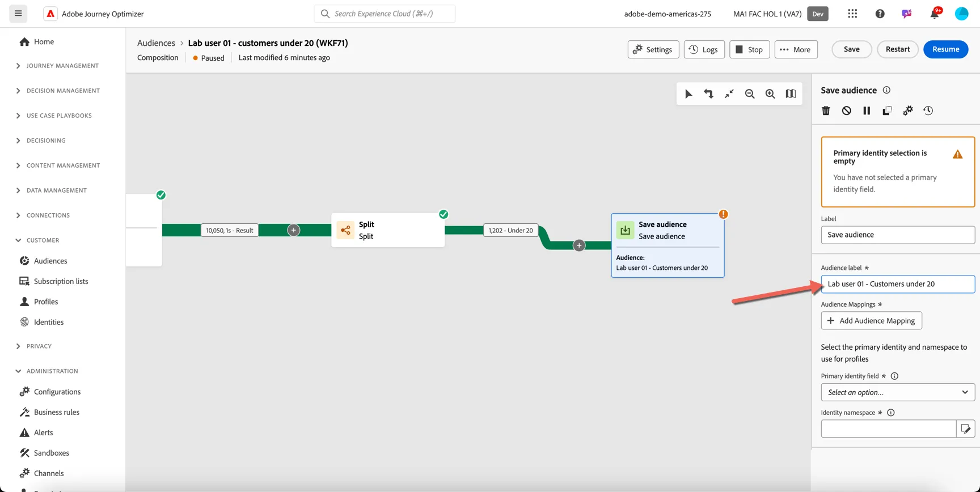980x492 pixels.
Task: Disable the Save audience activity
Action: [x=846, y=111]
